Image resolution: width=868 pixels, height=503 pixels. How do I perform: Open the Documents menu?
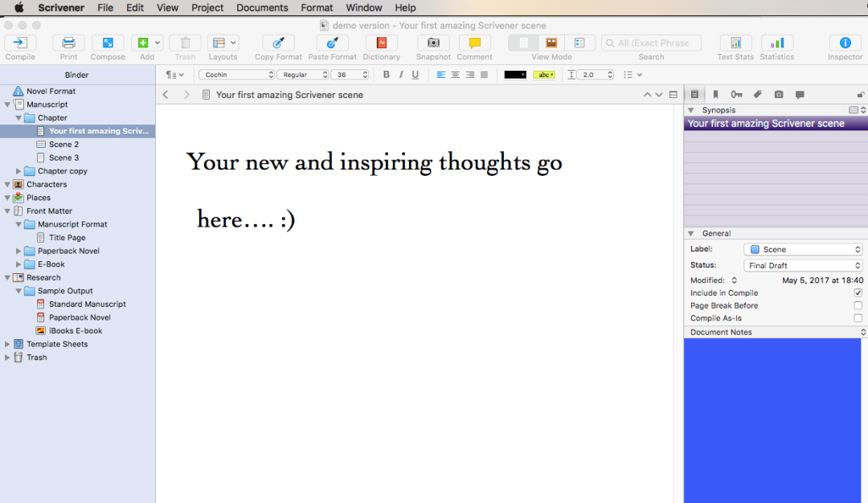[262, 8]
